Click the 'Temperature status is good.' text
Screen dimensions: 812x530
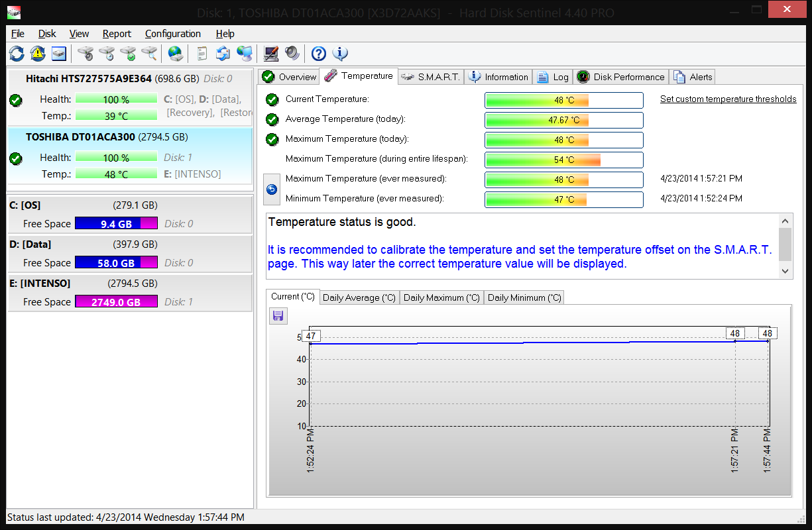342,222
